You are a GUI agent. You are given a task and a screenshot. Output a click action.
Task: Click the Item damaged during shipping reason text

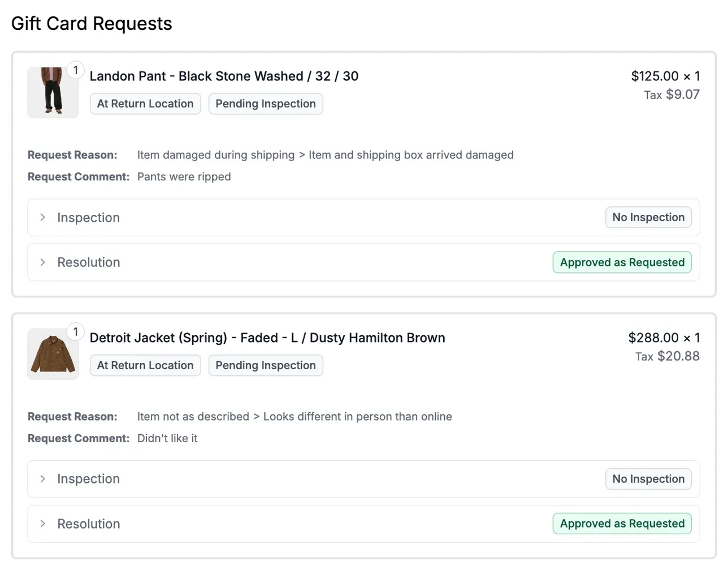click(x=216, y=154)
